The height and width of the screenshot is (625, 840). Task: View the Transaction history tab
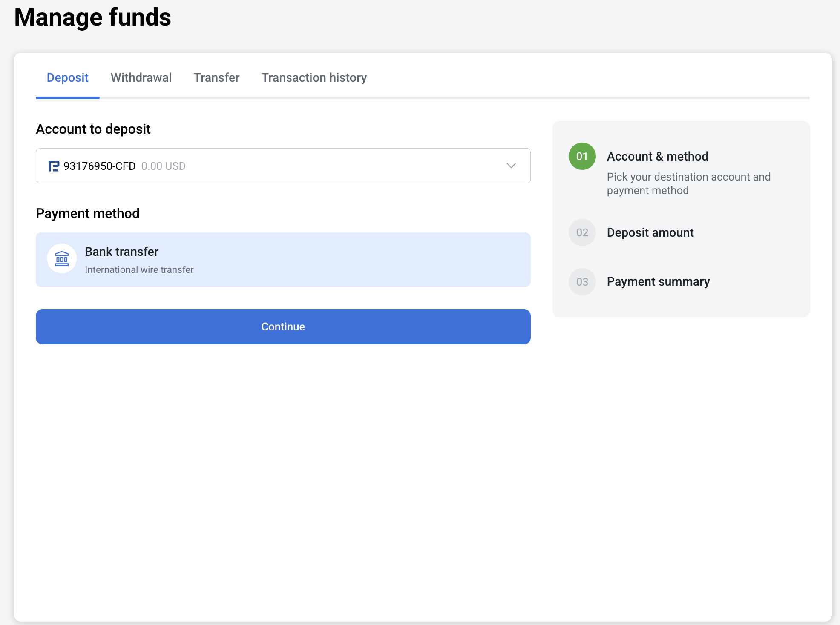click(x=314, y=77)
